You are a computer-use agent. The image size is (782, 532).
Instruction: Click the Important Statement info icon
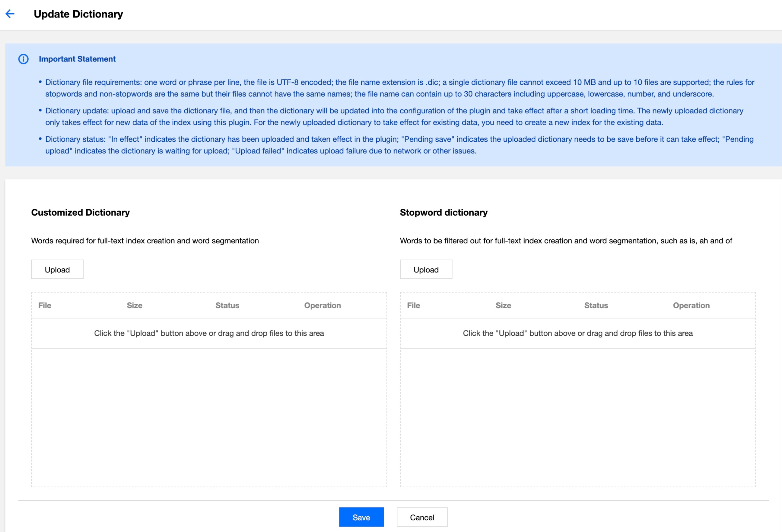coord(23,59)
